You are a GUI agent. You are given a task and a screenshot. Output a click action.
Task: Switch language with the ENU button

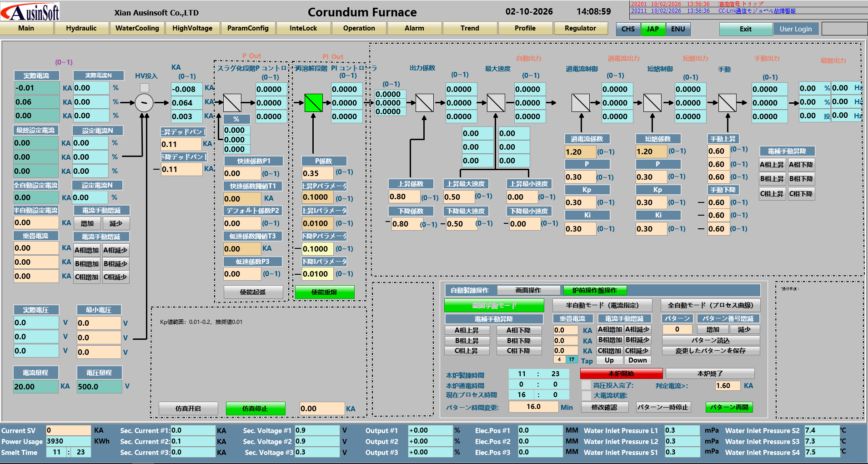click(678, 29)
